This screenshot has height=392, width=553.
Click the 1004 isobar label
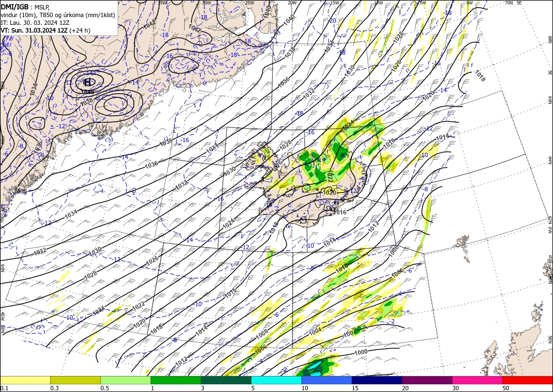click(315, 331)
